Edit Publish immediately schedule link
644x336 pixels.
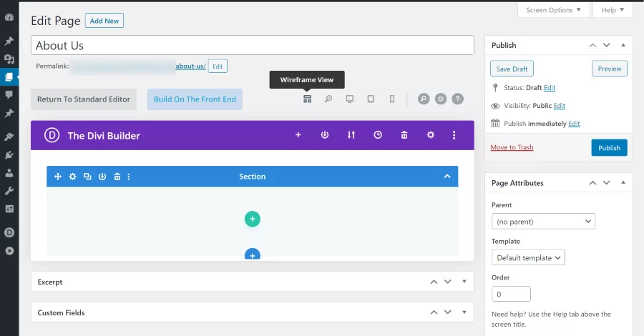coord(574,124)
